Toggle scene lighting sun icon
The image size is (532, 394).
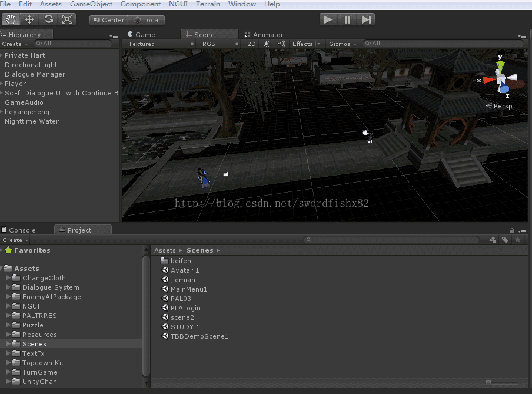267,44
